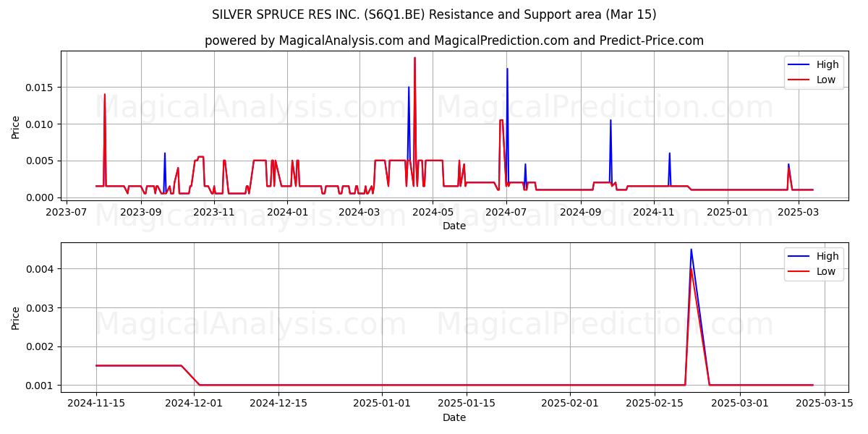The width and height of the screenshot is (868, 434).
Task: Click top chart x-axis label '2024-01'
Action: (287, 212)
